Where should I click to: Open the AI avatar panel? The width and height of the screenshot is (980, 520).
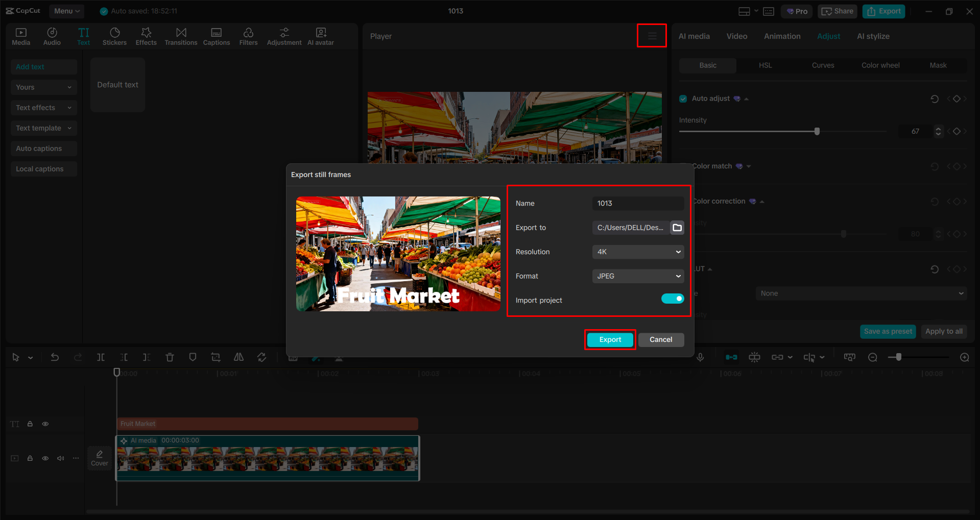click(320, 36)
